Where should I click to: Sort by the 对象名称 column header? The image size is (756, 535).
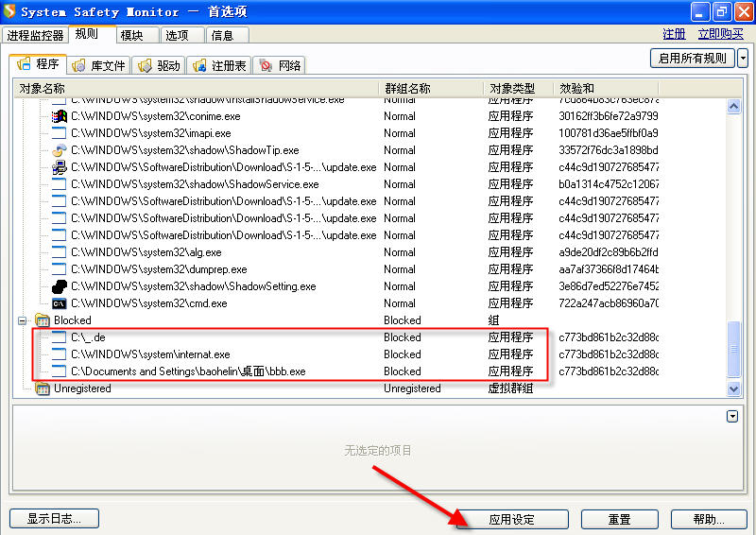[197, 88]
